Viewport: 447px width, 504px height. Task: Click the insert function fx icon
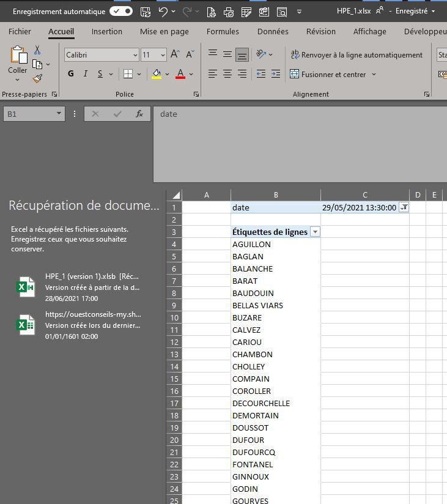click(139, 114)
